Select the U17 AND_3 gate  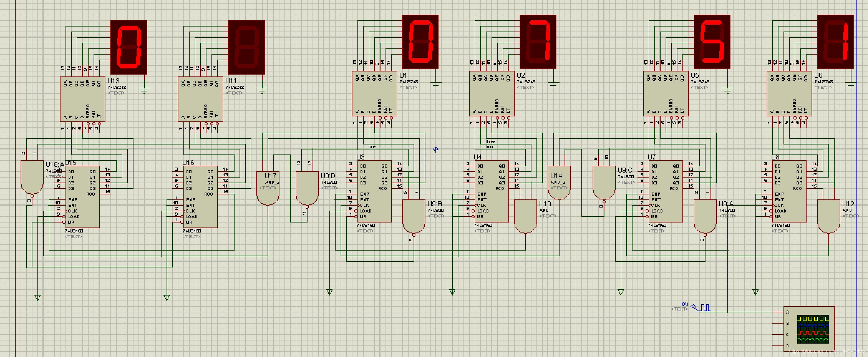coord(268,188)
